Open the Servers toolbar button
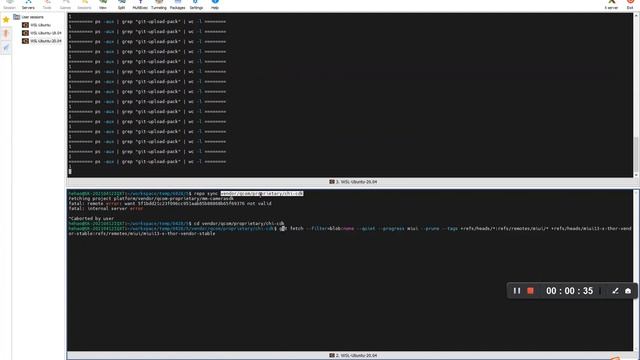Image resolution: width=640 pixels, height=360 pixels. coord(28,4)
